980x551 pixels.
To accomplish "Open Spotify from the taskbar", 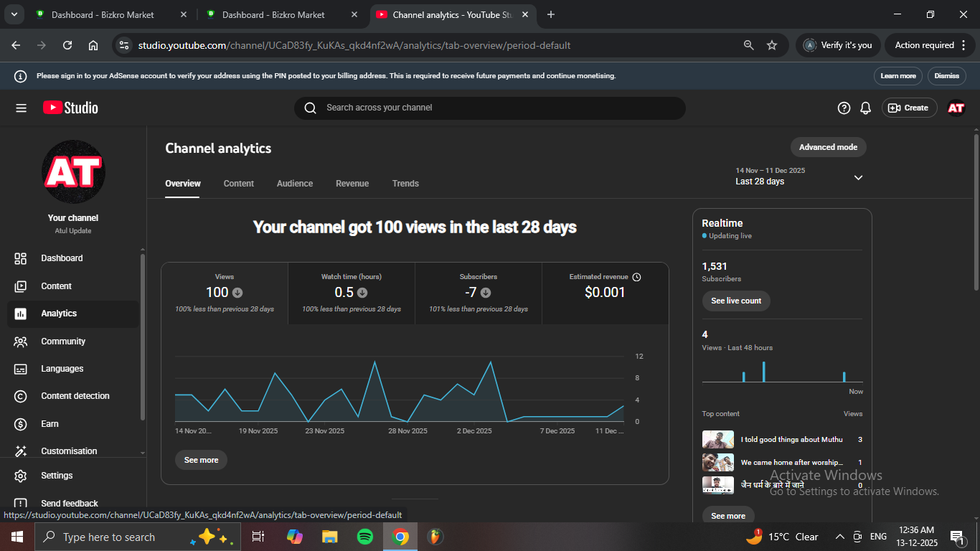I will coord(364,537).
